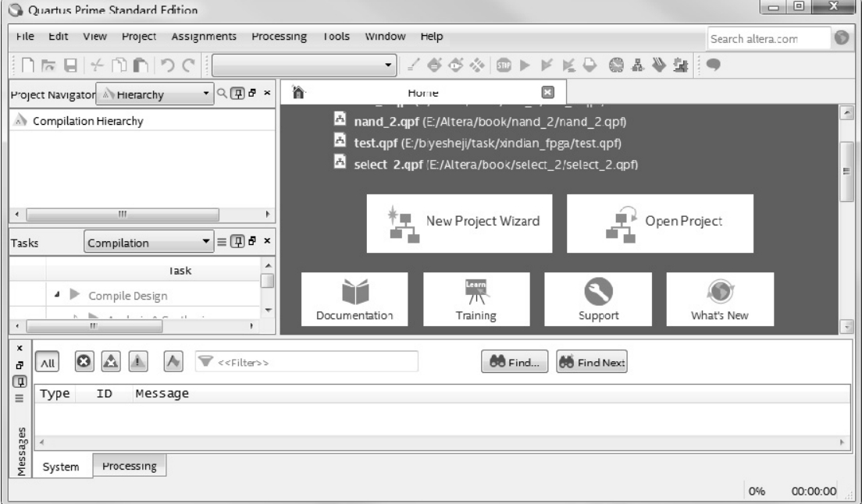Image resolution: width=862 pixels, height=504 pixels.
Task: Toggle the All messages filter
Action: (x=48, y=362)
